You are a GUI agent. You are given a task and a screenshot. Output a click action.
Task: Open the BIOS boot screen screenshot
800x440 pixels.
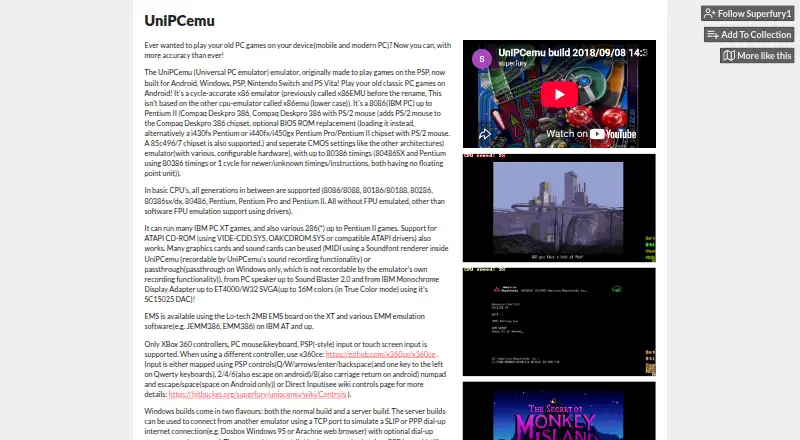coord(559,322)
